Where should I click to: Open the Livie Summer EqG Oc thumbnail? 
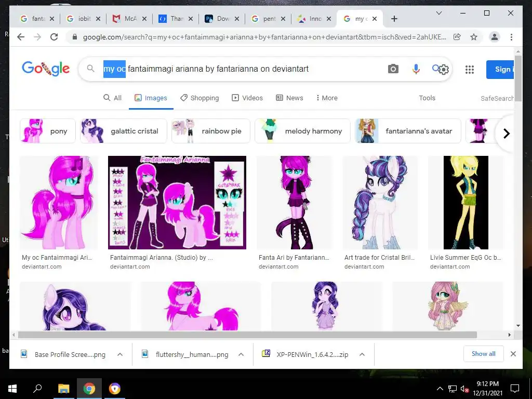466,203
